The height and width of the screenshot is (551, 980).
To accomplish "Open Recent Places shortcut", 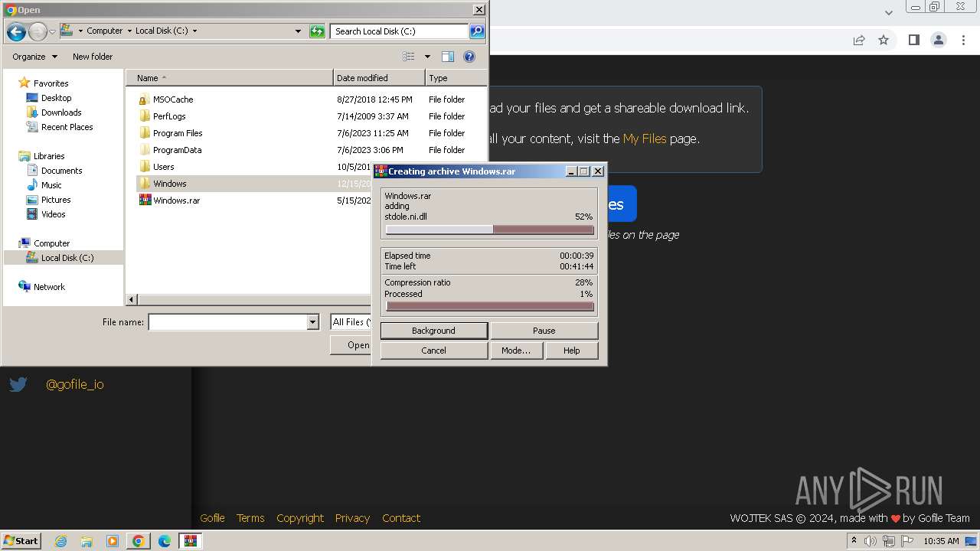I will coord(67,127).
